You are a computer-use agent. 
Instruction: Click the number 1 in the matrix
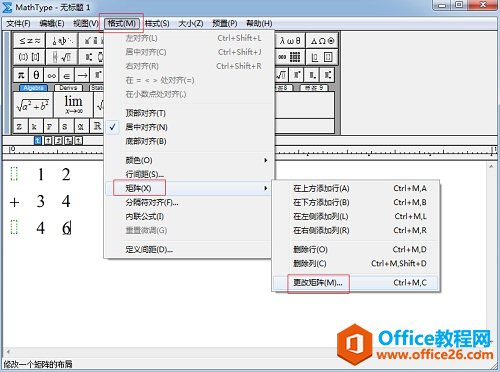[x=40, y=174]
